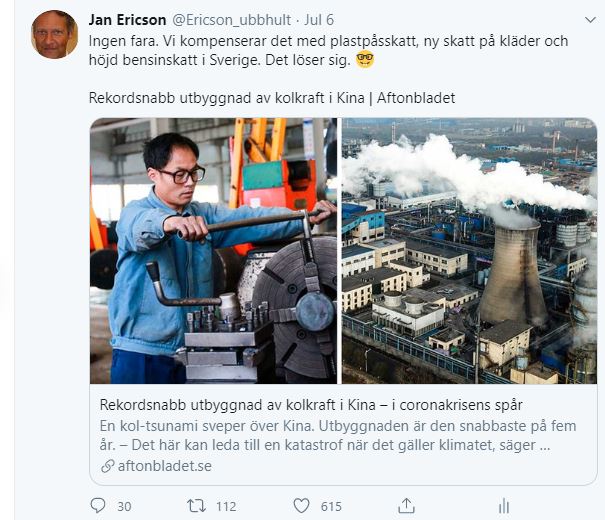Screen dimensions: 605x520
Task: Open the photo of worker at lathe
Action: [x=213, y=251]
